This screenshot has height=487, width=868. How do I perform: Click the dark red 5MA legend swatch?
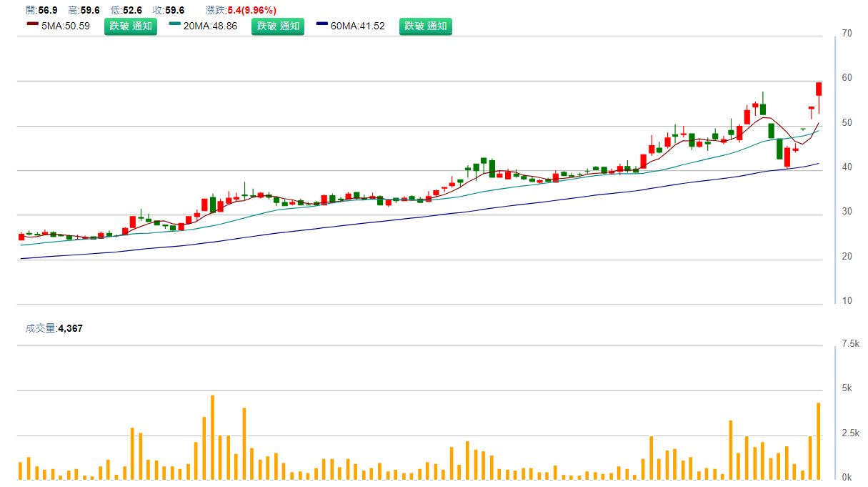pyautogui.click(x=32, y=24)
